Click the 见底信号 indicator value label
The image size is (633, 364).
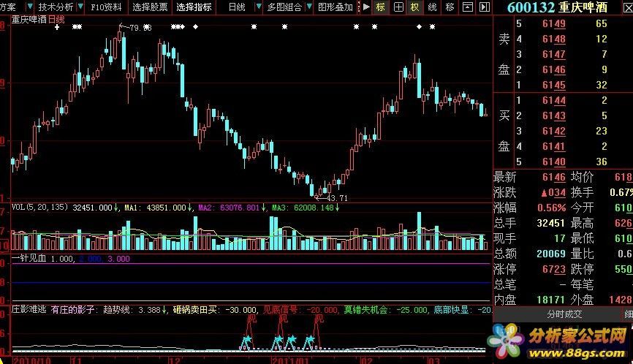click(x=300, y=309)
